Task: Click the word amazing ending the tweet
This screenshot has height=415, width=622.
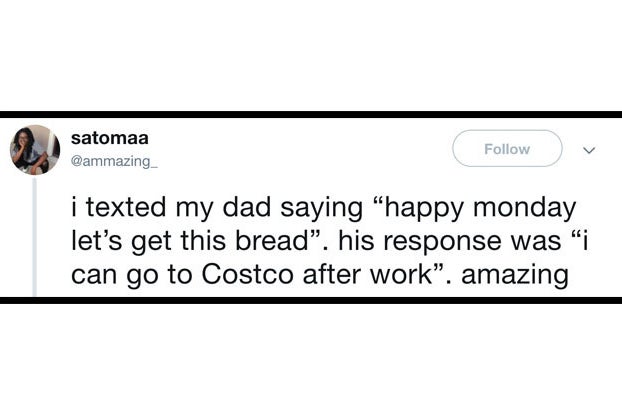Action: (x=515, y=276)
